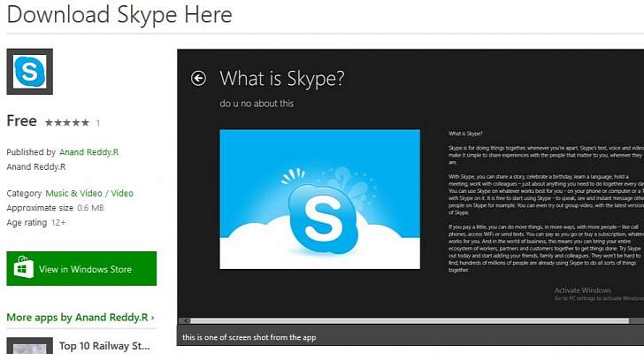Viewport: 644px width, 354px height.
Task: Click the Skype app logo icon
Action: [29, 72]
